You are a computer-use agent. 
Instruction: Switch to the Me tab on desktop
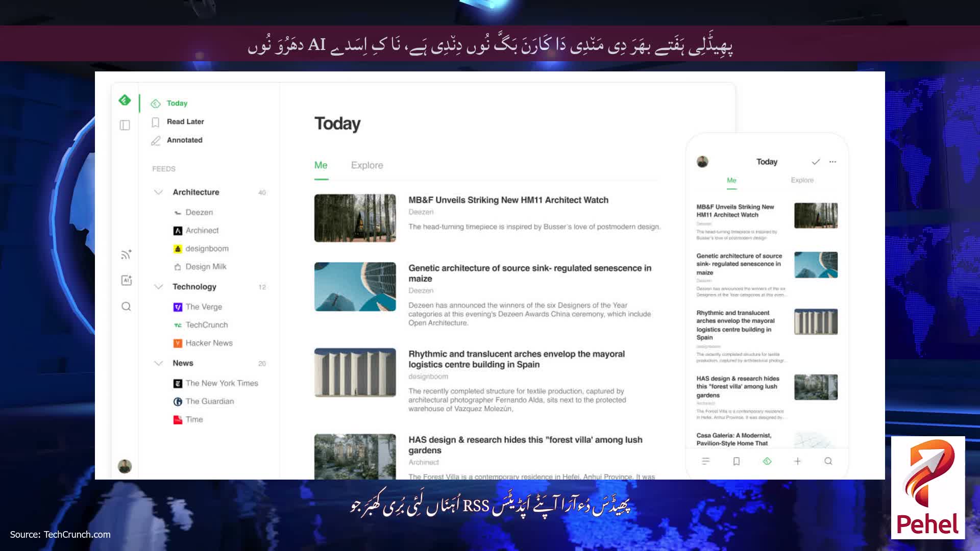[x=321, y=165]
